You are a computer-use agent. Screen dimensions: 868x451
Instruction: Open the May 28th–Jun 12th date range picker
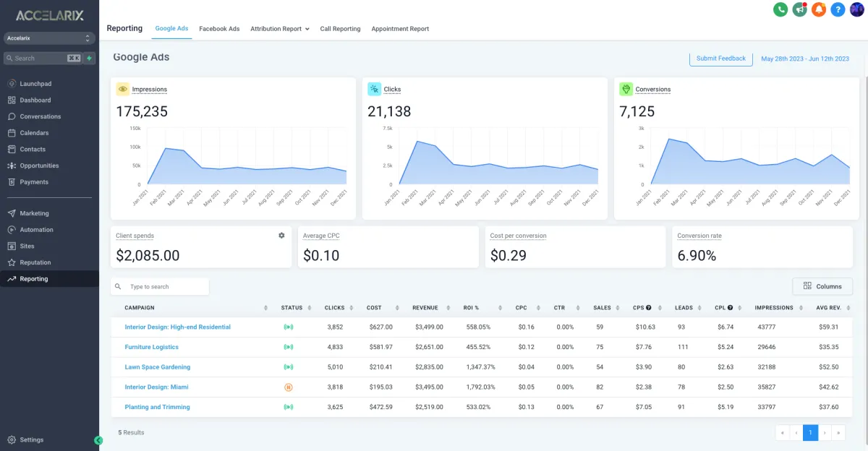pos(805,59)
